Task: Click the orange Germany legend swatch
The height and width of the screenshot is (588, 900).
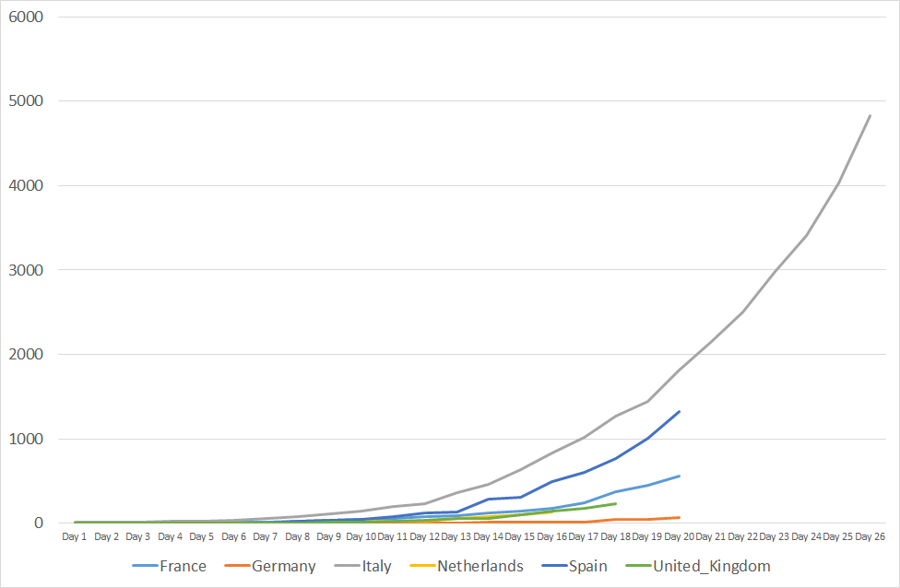Action: click(x=236, y=566)
